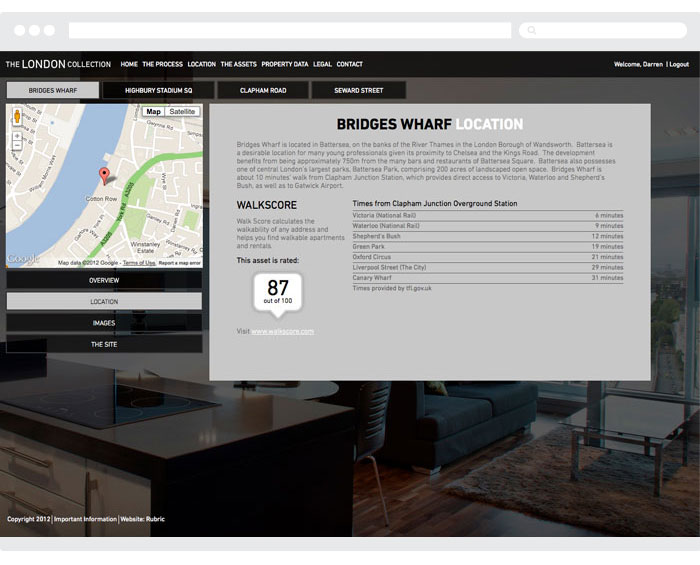Click 'Times provided by tfl.gov.uk' text
The width and height of the screenshot is (700, 565).
click(392, 288)
